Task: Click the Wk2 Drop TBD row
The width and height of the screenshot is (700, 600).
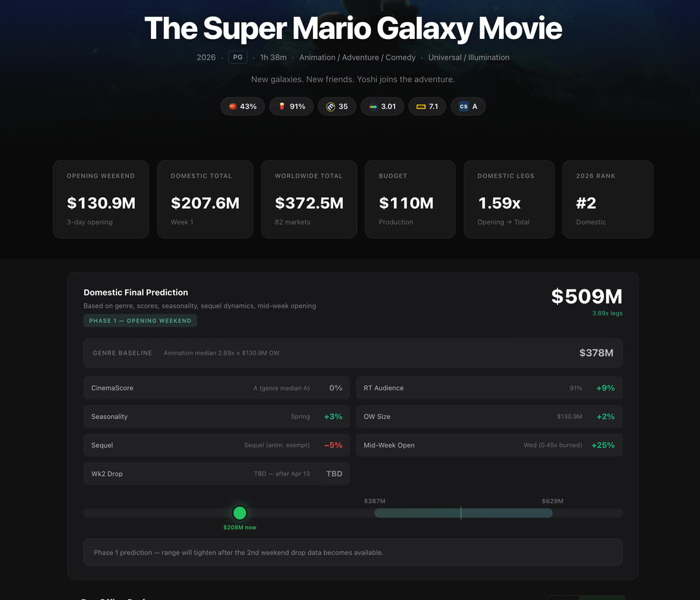Action: 216,474
